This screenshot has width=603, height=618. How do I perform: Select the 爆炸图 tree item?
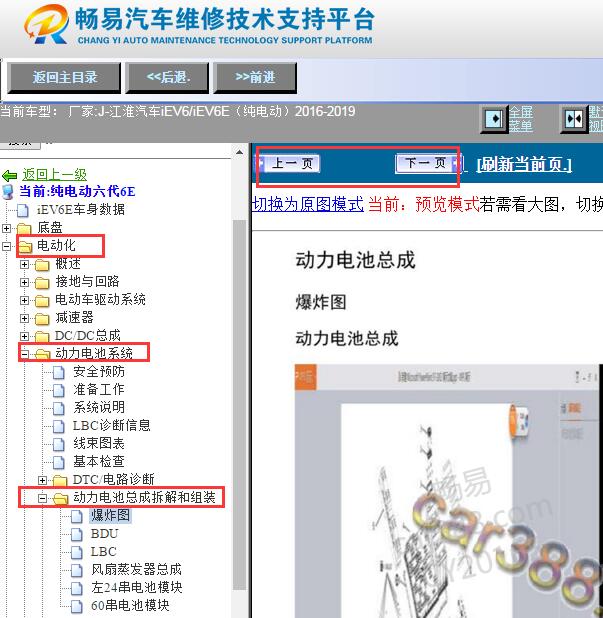click(x=110, y=515)
